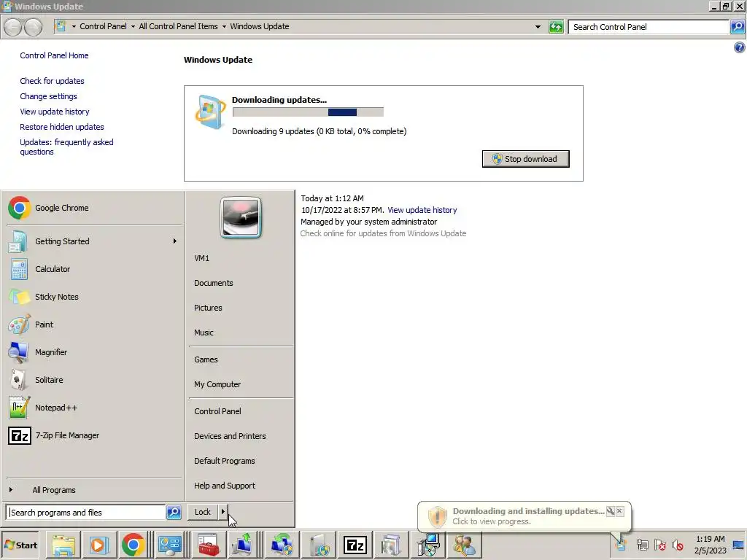Viewport: 747px width, 560px height.
Task: Open Default Programs
Action: tap(241, 461)
